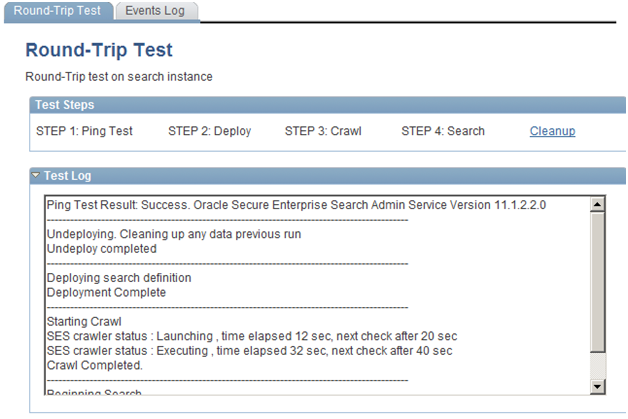Viewport: 628px width, 419px height.
Task: Select STEP 3: Crawl
Action: [x=323, y=131]
